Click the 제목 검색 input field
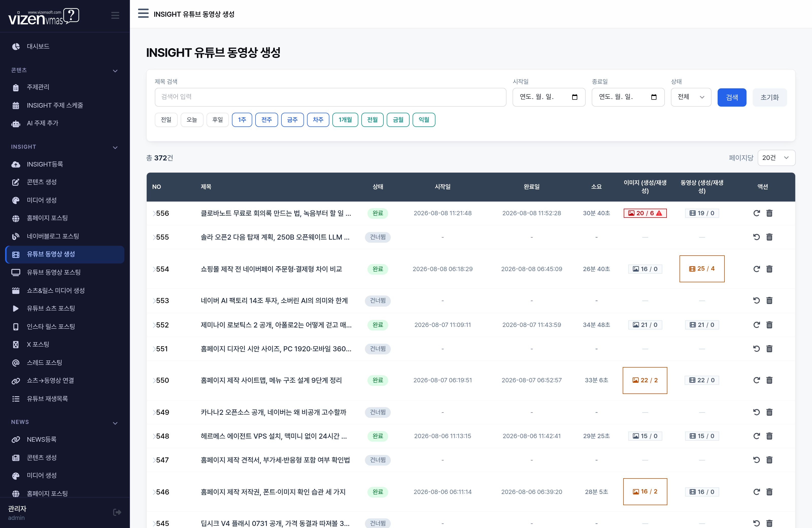The height and width of the screenshot is (528, 812). [330, 97]
